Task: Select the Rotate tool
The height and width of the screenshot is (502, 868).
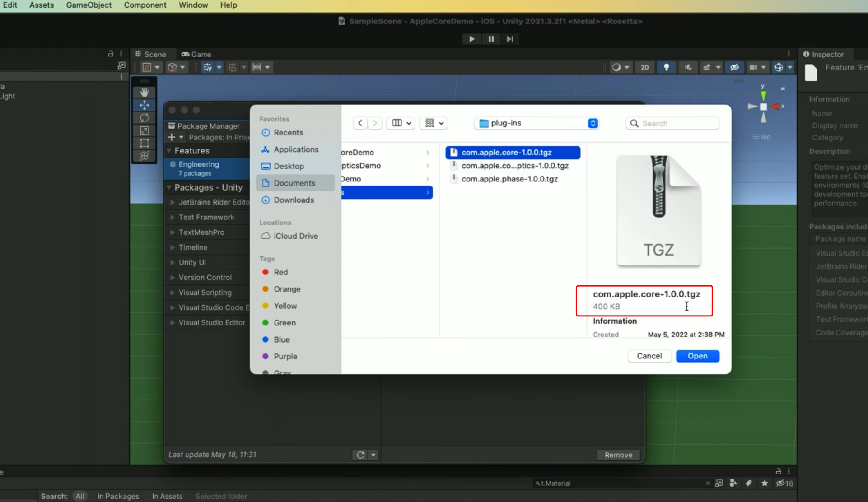Action: click(x=145, y=118)
